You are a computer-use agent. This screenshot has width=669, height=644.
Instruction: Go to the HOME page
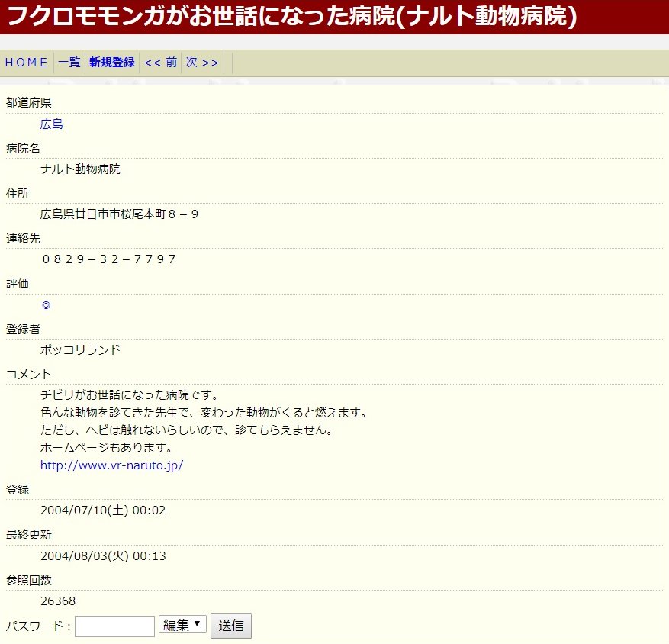pos(27,63)
